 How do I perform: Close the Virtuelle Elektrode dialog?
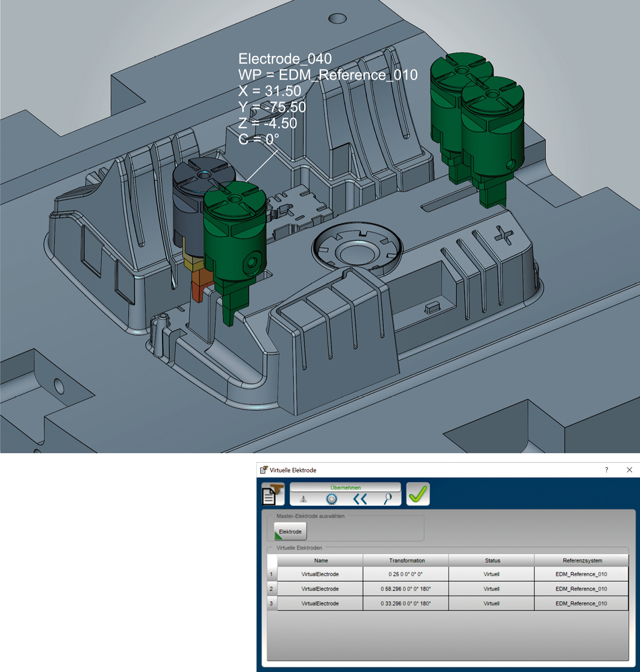[x=629, y=470]
